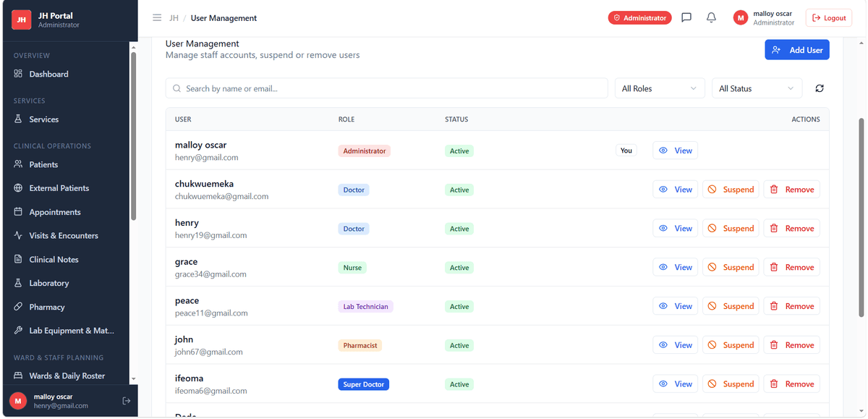The height and width of the screenshot is (419, 868).
Task: Suspend henry's account
Action: click(x=731, y=228)
